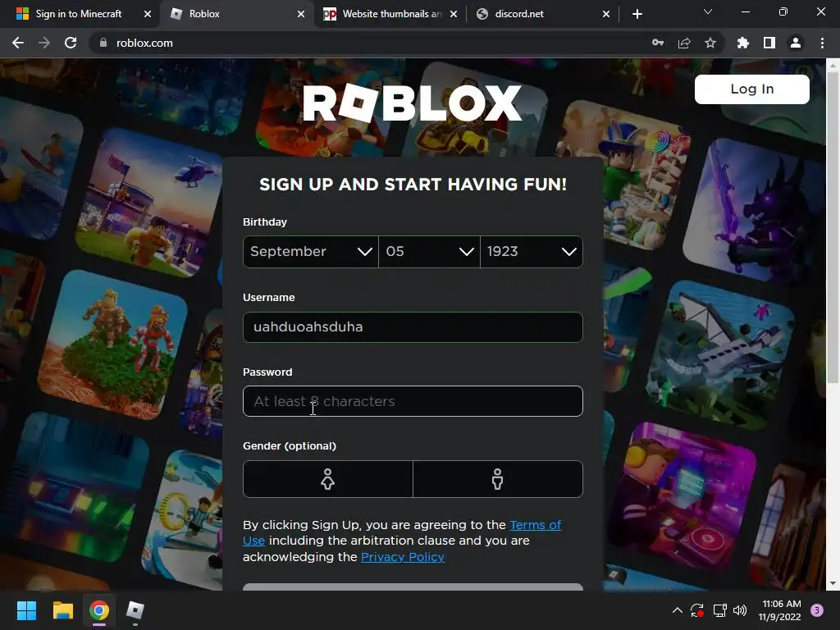Select the male gender icon button
Viewport: 840px width, 630px height.
[x=498, y=479]
